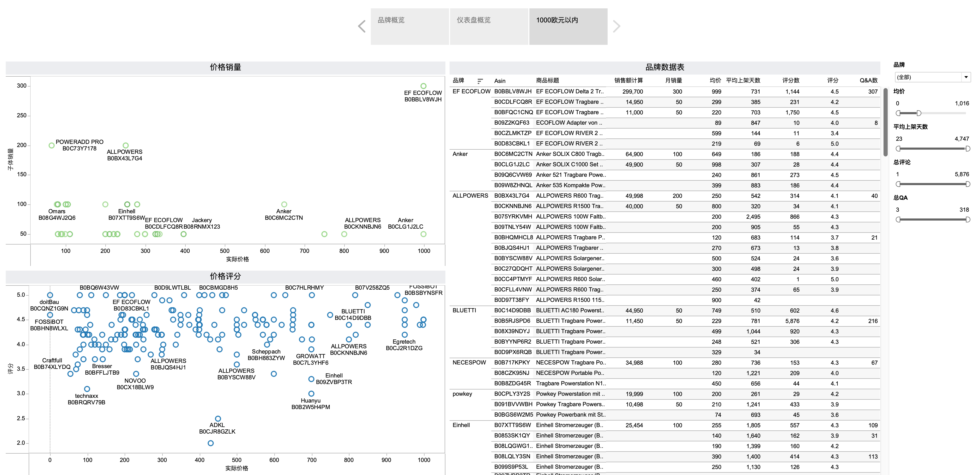Click the POWERADD PRO B0C73Y7178 scatter point
This screenshot has height=475, width=980.
point(51,145)
